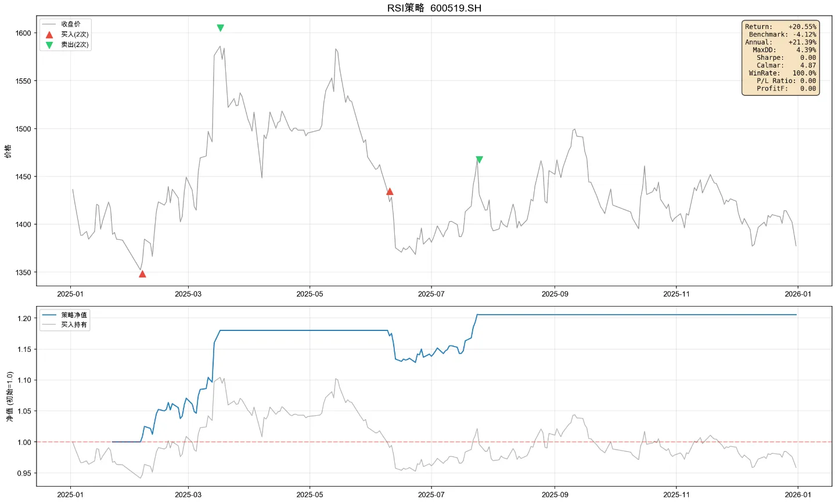Click the green triangle icon in the price legend
The width and height of the screenshot is (835, 504).
pos(49,45)
